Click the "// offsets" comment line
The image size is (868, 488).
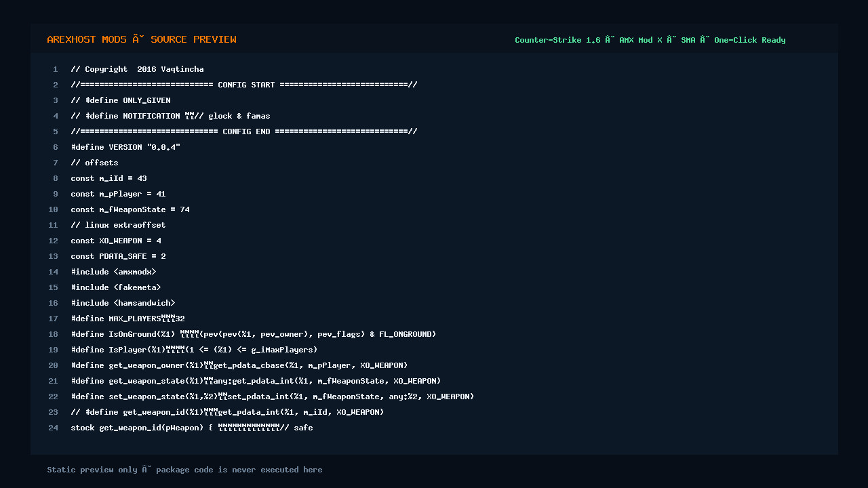[94, 163]
